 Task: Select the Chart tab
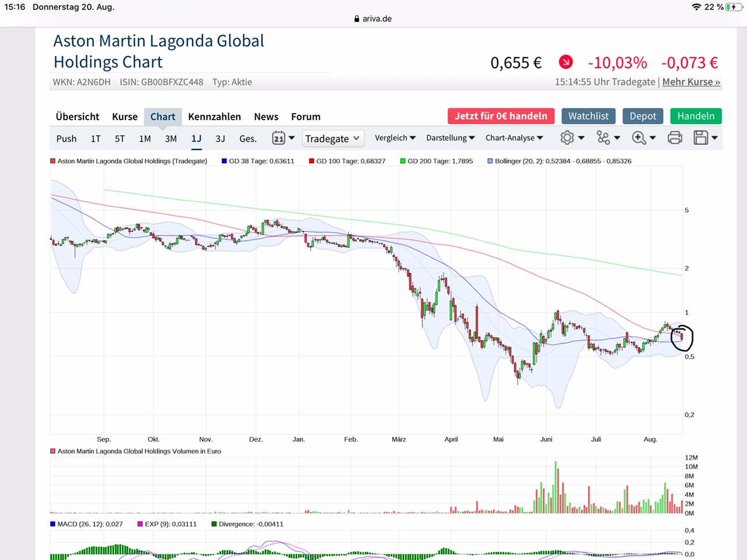(x=163, y=117)
